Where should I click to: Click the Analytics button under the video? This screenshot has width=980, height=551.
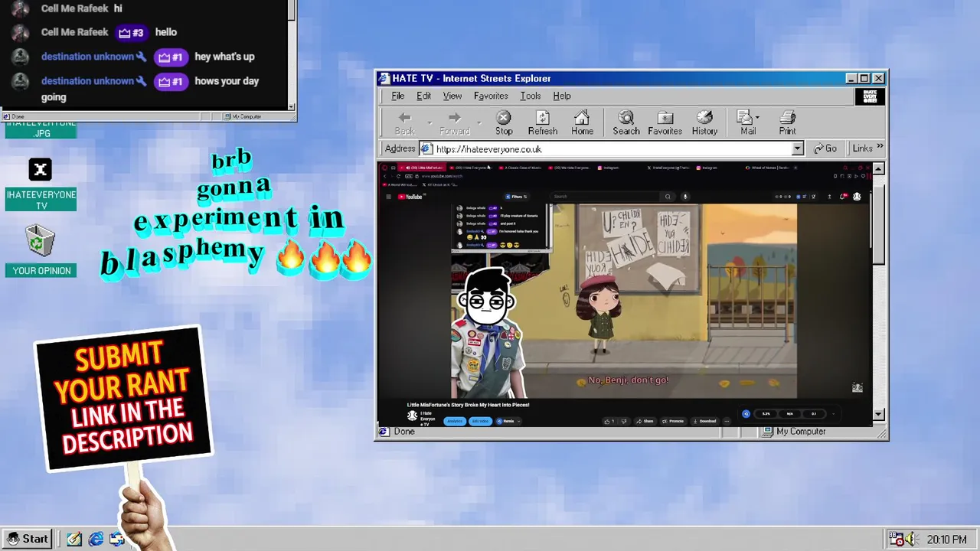[455, 421]
